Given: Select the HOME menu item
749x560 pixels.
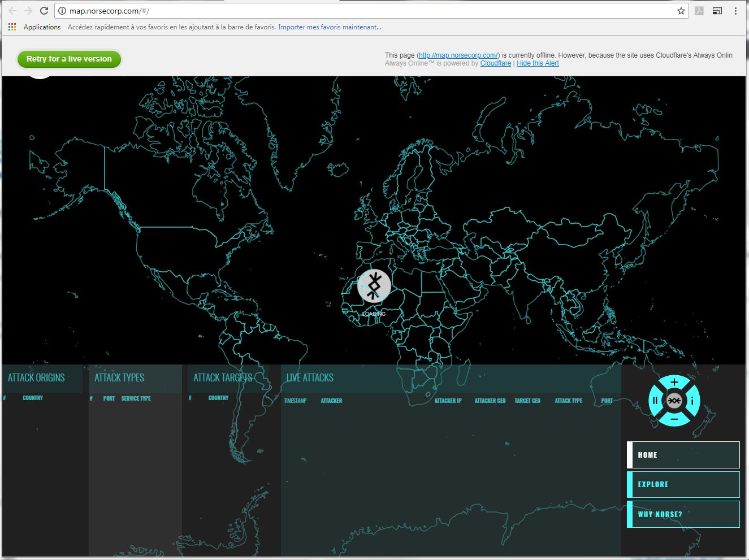Looking at the screenshot, I should click(683, 455).
